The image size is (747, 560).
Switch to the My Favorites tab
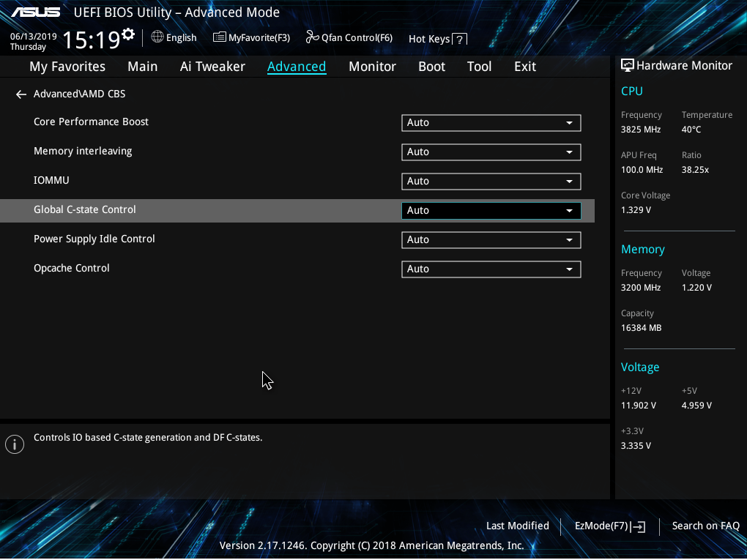pos(67,66)
